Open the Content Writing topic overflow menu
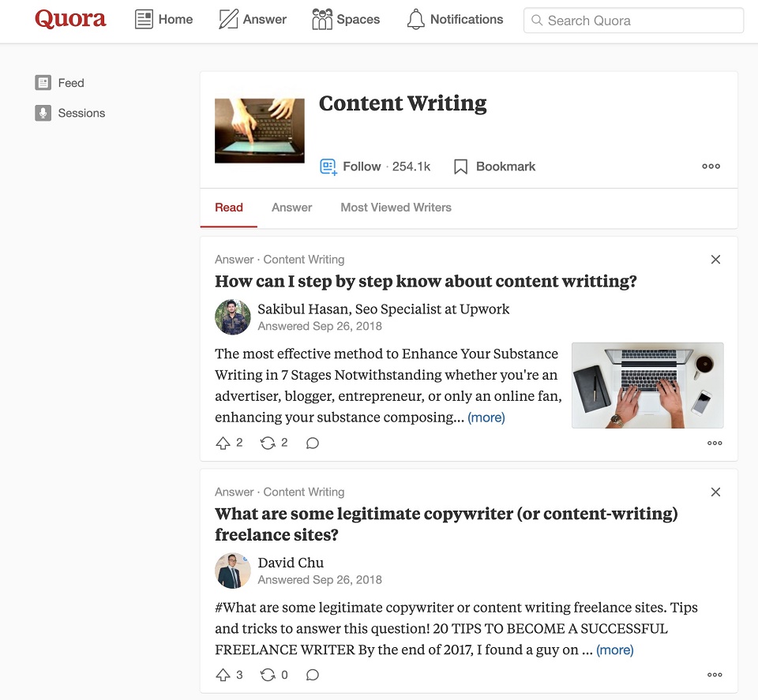This screenshot has height=700, width=758. [x=711, y=167]
